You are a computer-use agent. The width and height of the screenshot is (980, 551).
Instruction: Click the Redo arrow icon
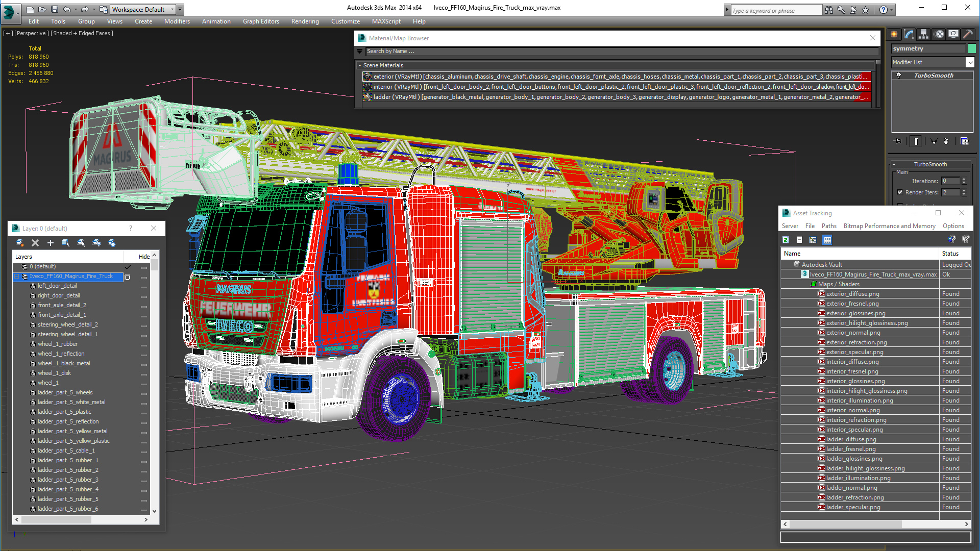click(x=84, y=9)
